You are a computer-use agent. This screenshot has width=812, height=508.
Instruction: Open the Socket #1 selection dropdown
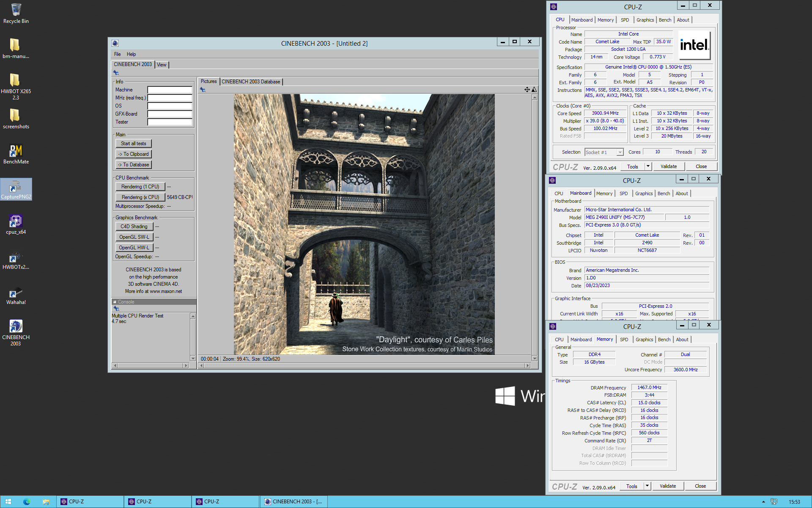click(x=604, y=152)
